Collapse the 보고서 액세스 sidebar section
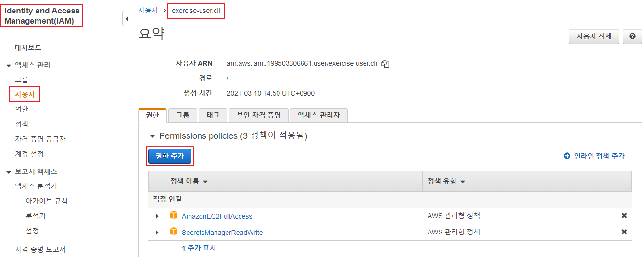The width and height of the screenshot is (644, 257). 9,172
